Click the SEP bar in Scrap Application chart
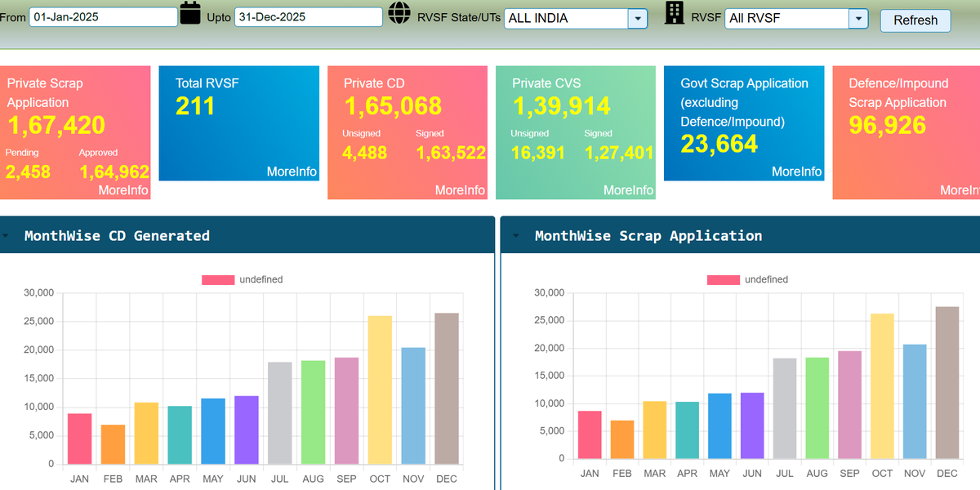 coord(849,404)
